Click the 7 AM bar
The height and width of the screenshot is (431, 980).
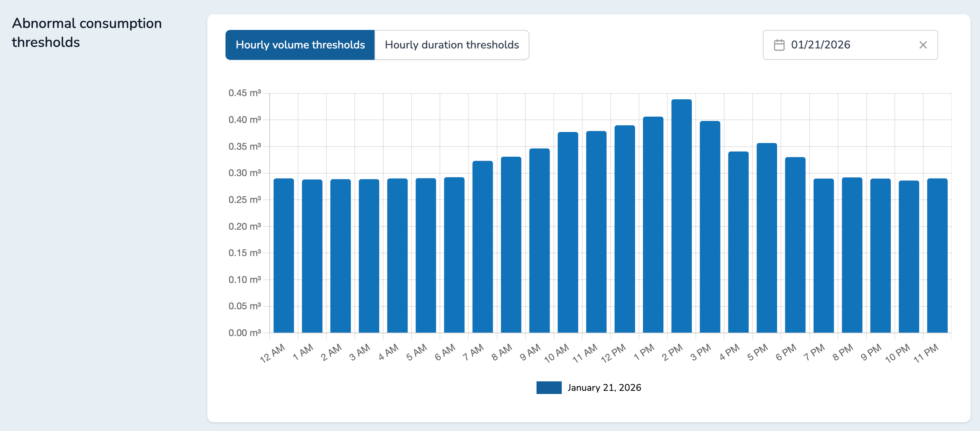click(x=483, y=247)
